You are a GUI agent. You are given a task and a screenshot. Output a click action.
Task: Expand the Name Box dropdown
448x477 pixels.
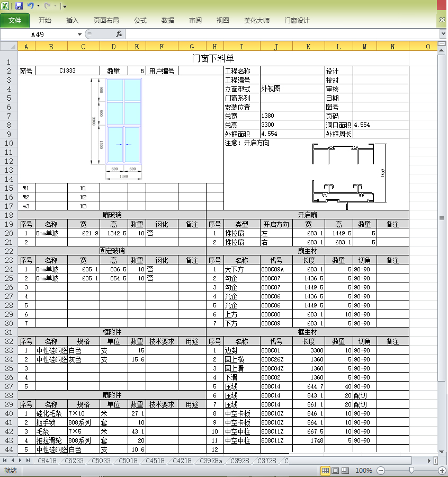pos(80,34)
